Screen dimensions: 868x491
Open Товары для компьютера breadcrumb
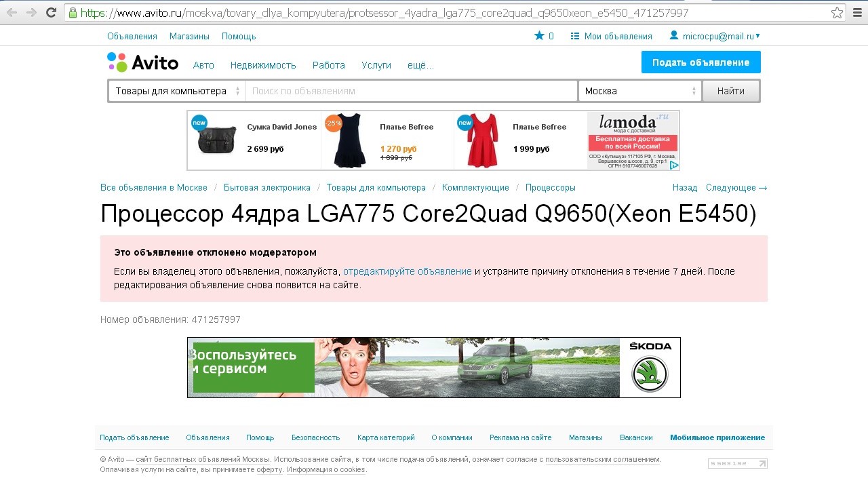(376, 187)
